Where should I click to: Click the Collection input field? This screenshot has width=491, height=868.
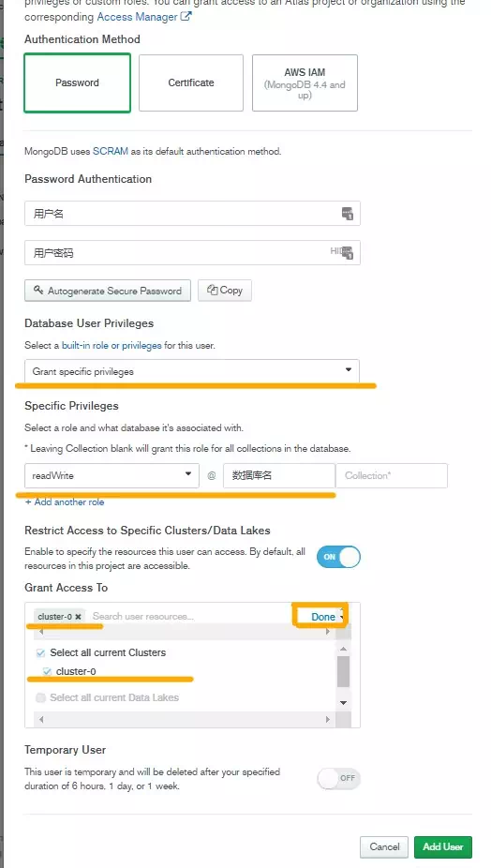pos(392,475)
